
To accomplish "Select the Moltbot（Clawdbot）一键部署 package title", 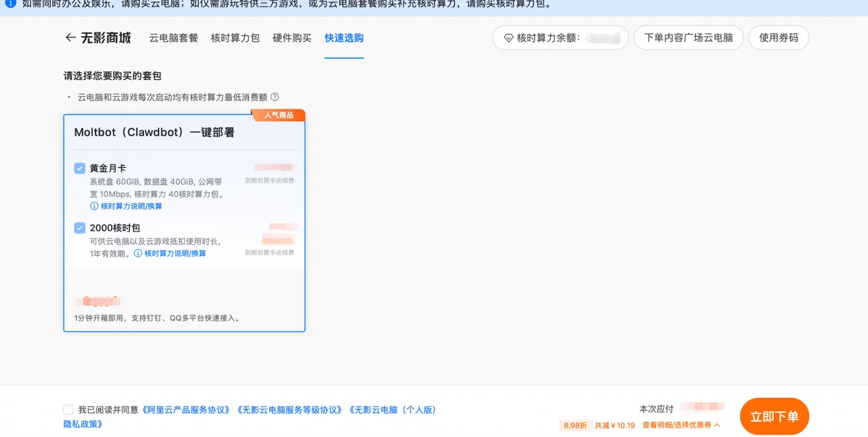I will 154,133.
